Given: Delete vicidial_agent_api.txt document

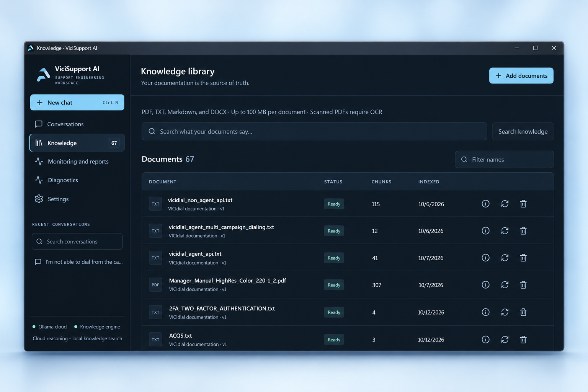Looking at the screenshot, I should 523,258.
